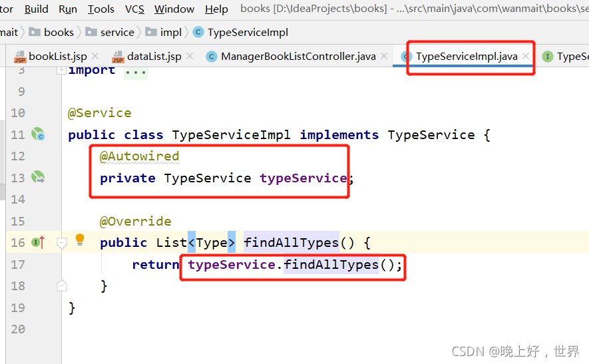589x364 pixels.
Task: Click the JSP file icon on bookList.jsp tab
Action: [x=20, y=57]
